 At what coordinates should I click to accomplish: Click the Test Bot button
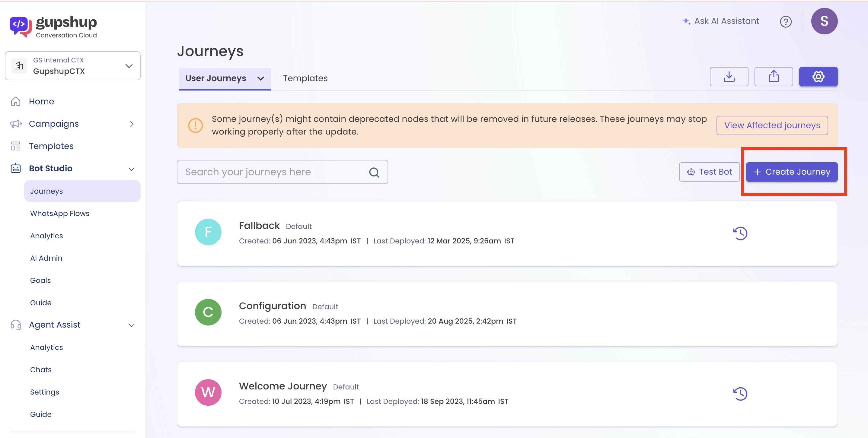click(x=709, y=172)
